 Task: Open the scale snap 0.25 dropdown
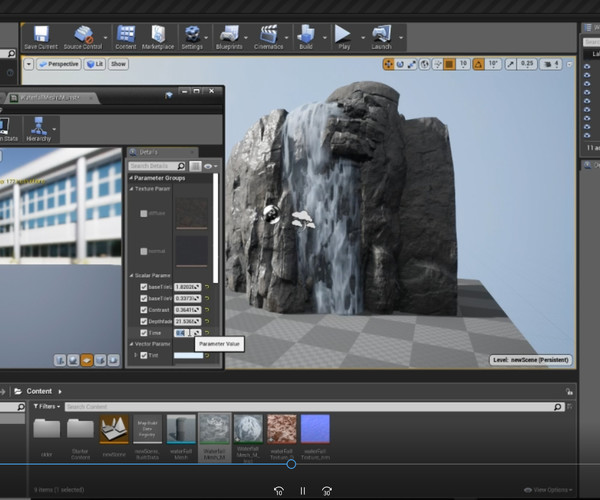tap(527, 64)
